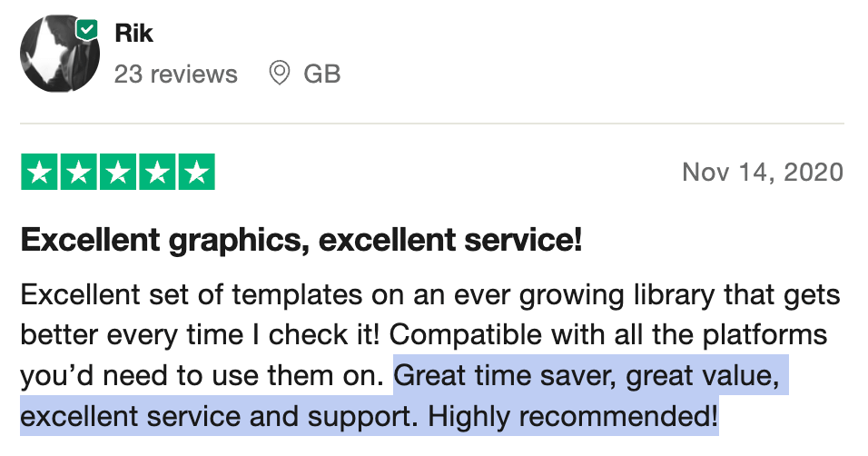The height and width of the screenshot is (456, 868).
Task: Click the location pin icon
Action: click(x=279, y=74)
